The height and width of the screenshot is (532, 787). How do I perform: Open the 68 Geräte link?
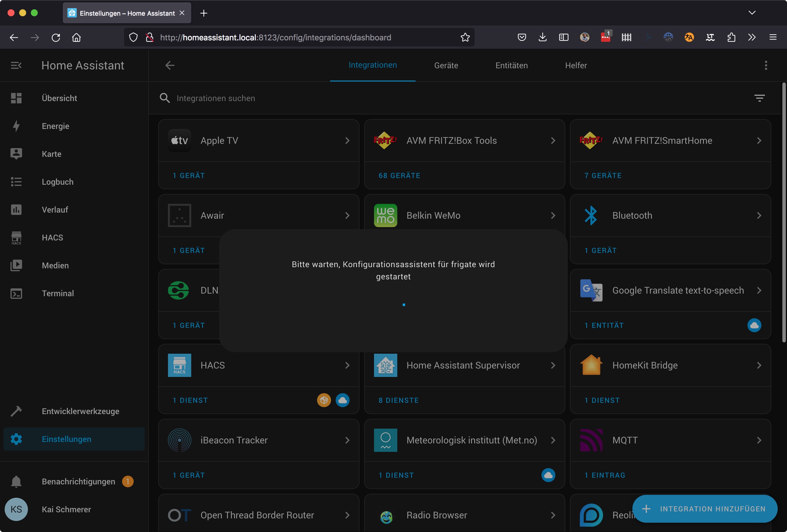tap(399, 176)
